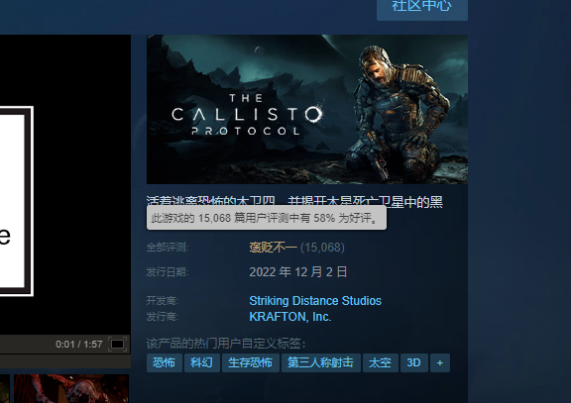Click The Callisto Protocol header image
The image size is (571, 403).
pyautogui.click(x=307, y=109)
